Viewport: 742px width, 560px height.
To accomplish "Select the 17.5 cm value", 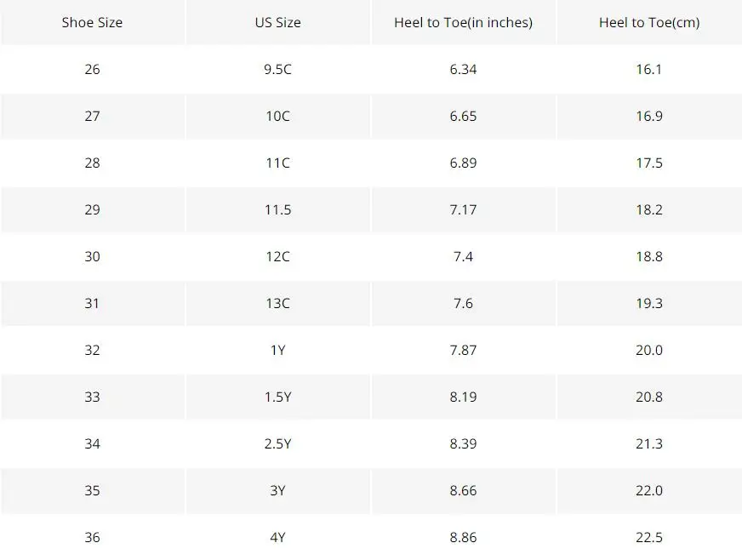I will coord(649,163).
